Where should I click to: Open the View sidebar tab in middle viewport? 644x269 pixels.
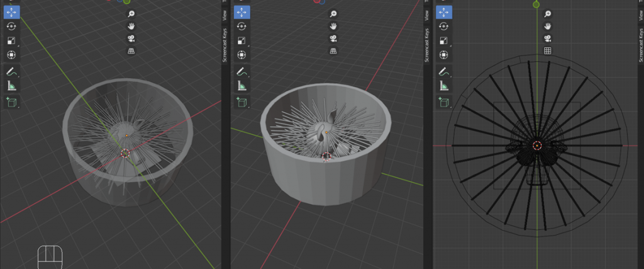pyautogui.click(x=427, y=16)
